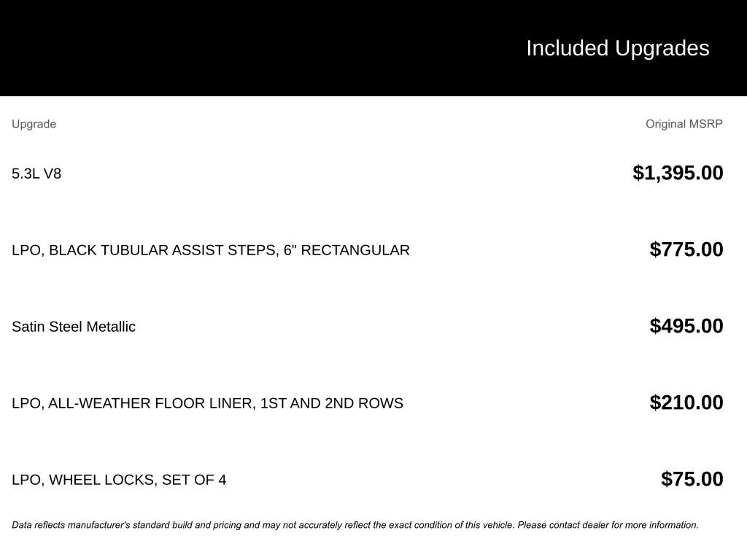Click the Included Upgrades heading
Screen dimensions: 747x560
617,48
